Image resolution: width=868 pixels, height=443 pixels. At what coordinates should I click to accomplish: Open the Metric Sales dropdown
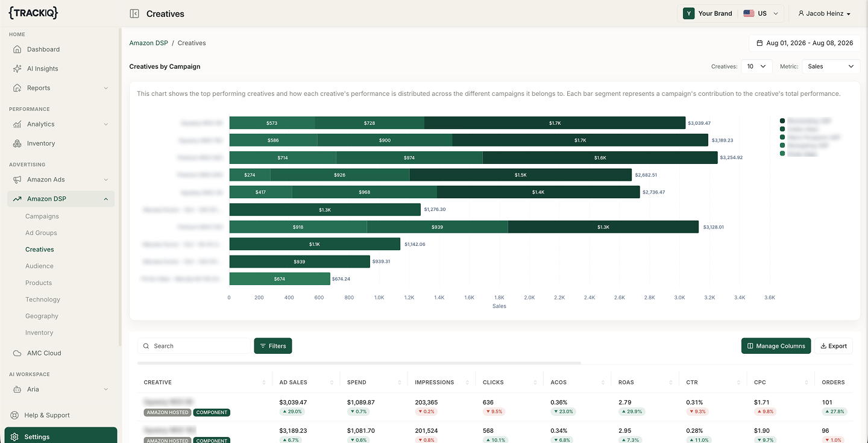click(831, 66)
